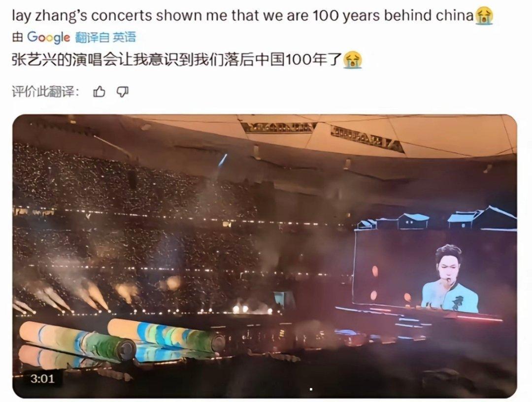The width and height of the screenshot is (532, 402).
Task: Click the 3:01 video duration badge
Action: 42,378
